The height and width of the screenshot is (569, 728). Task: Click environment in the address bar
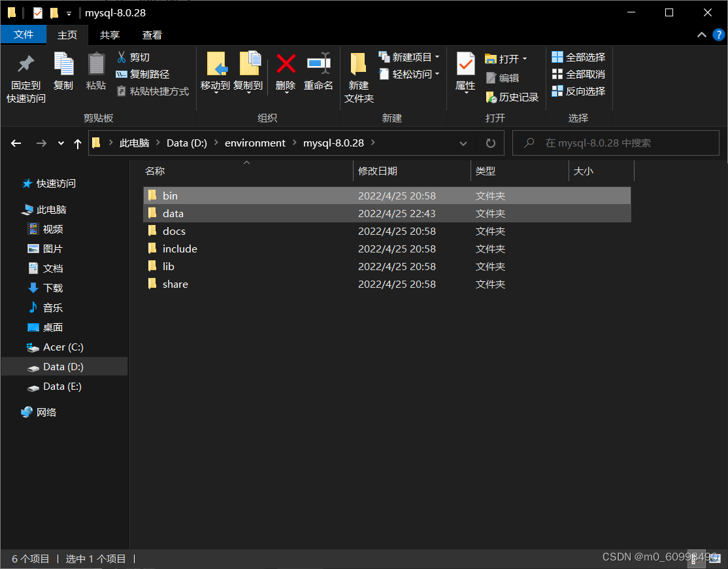[x=255, y=143]
